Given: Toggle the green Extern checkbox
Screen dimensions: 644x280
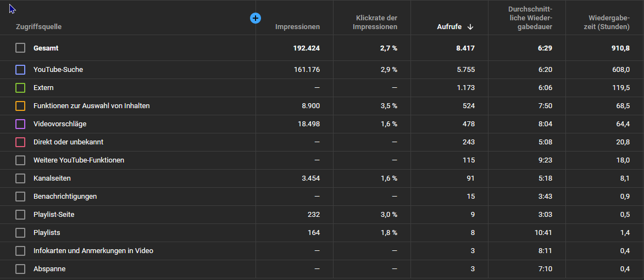Looking at the screenshot, I should 20,88.
